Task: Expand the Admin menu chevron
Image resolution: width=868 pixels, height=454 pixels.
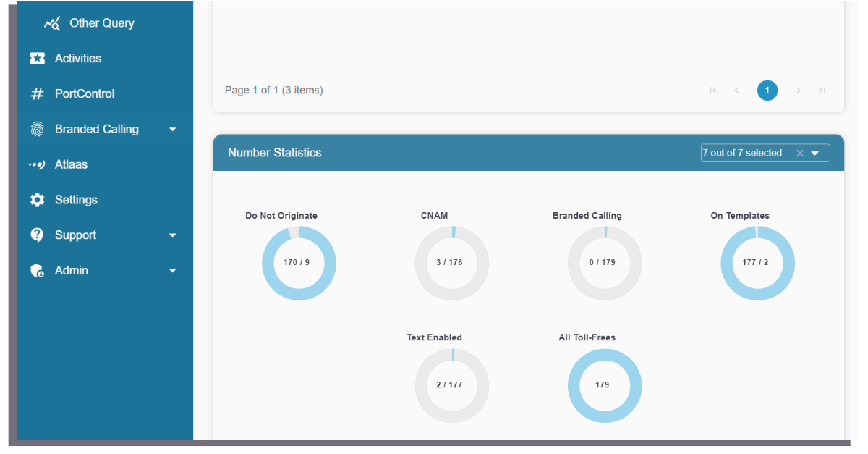Action: click(x=173, y=270)
